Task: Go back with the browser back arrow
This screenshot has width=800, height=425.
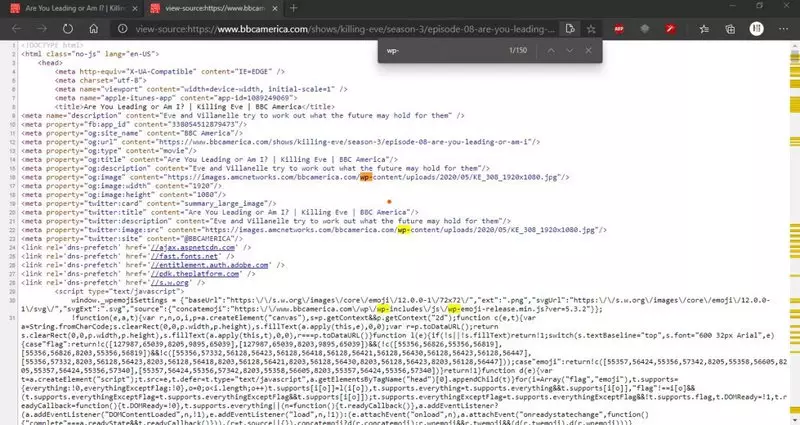Action: point(16,29)
